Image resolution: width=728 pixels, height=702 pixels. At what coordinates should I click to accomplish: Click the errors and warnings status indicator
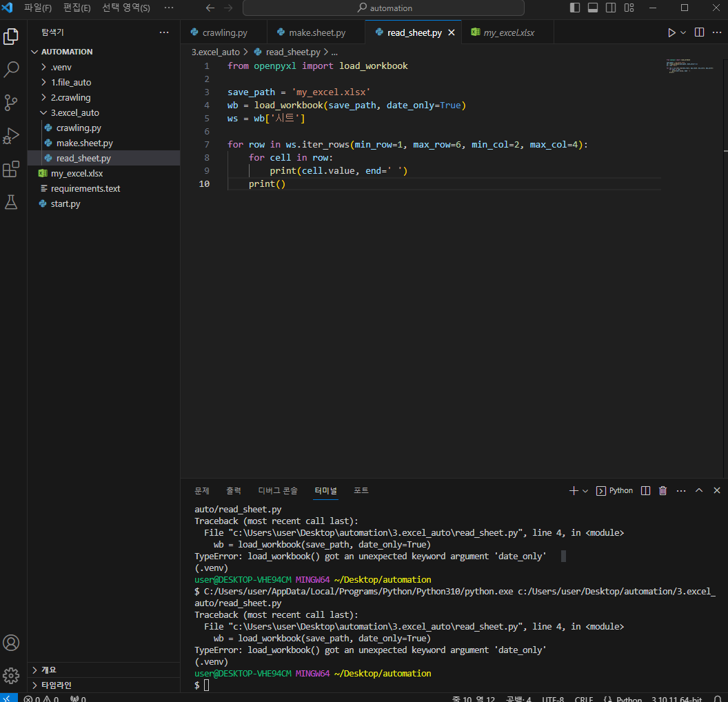pyautogui.click(x=41, y=699)
